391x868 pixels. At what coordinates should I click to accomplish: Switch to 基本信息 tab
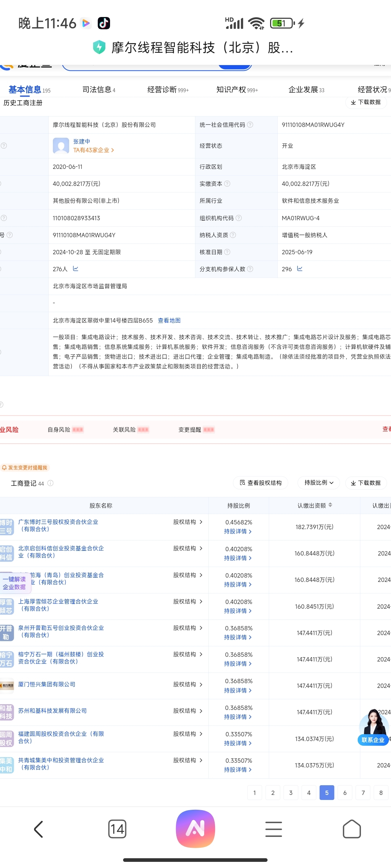(x=29, y=90)
